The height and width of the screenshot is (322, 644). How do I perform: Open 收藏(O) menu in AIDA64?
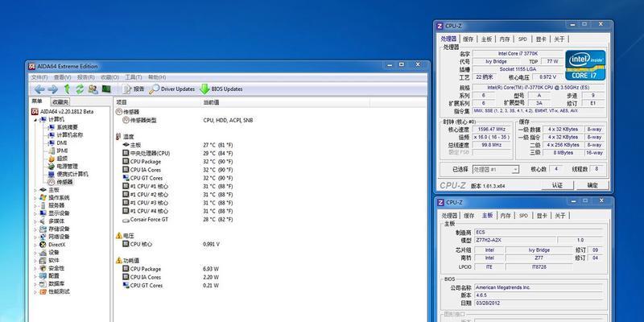[110, 77]
